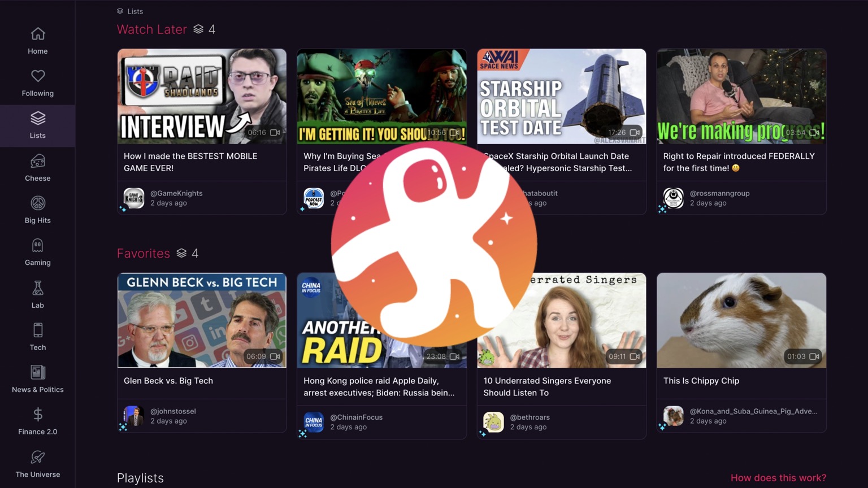Open Big Hits peace icon
The height and width of the screenshot is (488, 868).
click(x=38, y=203)
